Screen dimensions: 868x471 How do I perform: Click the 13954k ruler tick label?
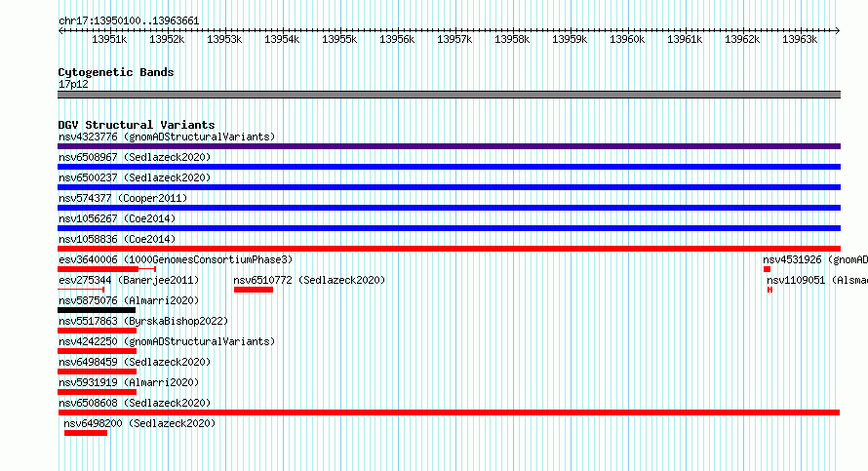point(282,39)
